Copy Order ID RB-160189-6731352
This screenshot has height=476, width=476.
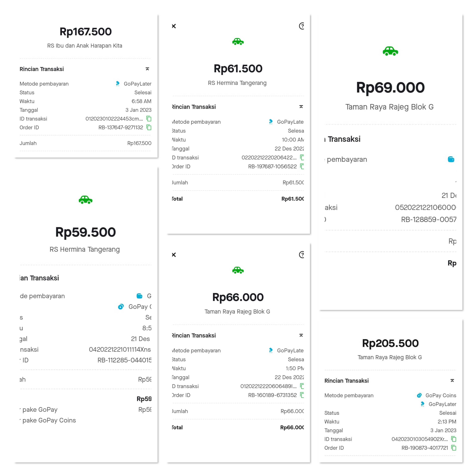click(x=302, y=395)
